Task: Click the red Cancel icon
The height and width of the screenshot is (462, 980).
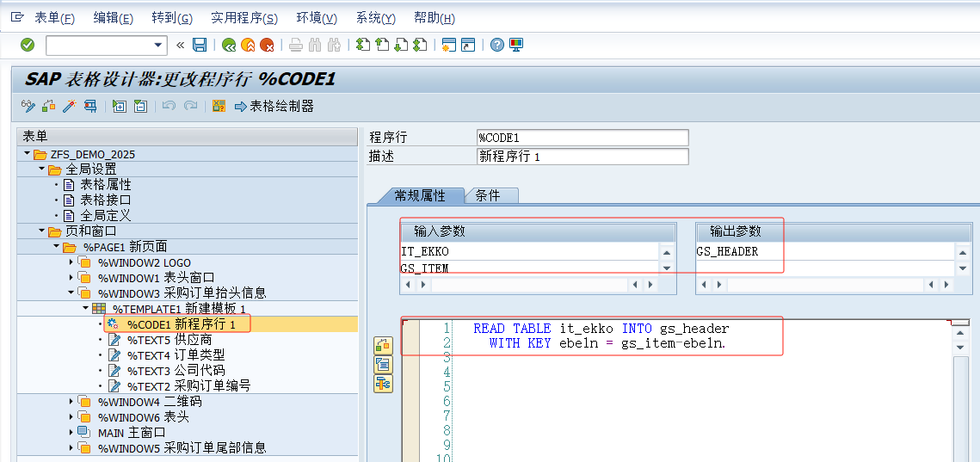Action: point(267,45)
